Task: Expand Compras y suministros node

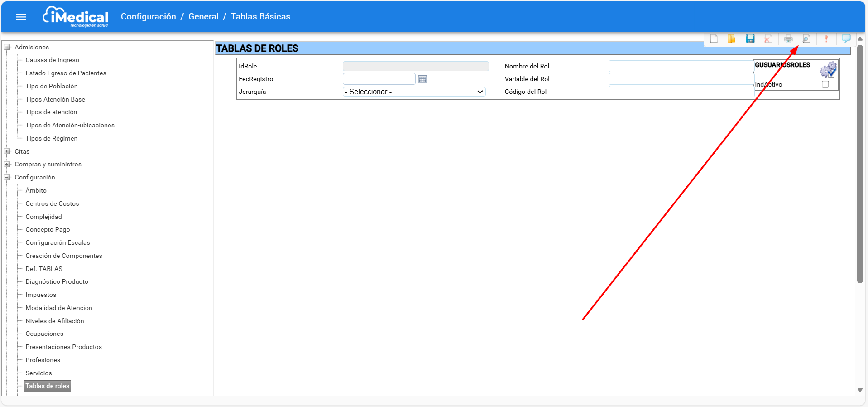Action: click(7, 165)
